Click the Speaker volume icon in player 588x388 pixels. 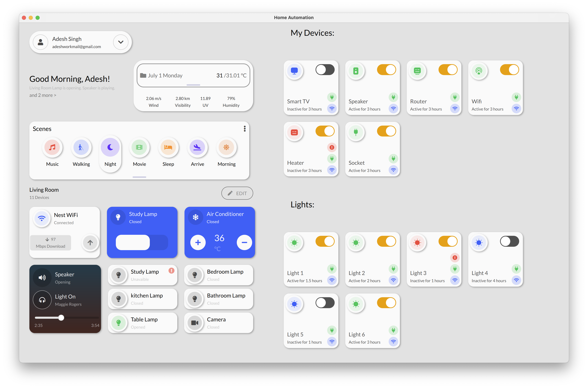click(x=42, y=278)
